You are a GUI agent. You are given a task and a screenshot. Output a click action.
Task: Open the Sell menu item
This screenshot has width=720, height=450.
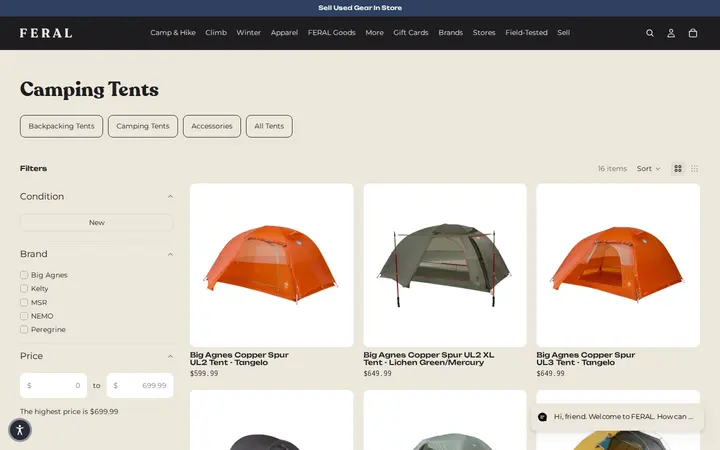[x=563, y=33]
